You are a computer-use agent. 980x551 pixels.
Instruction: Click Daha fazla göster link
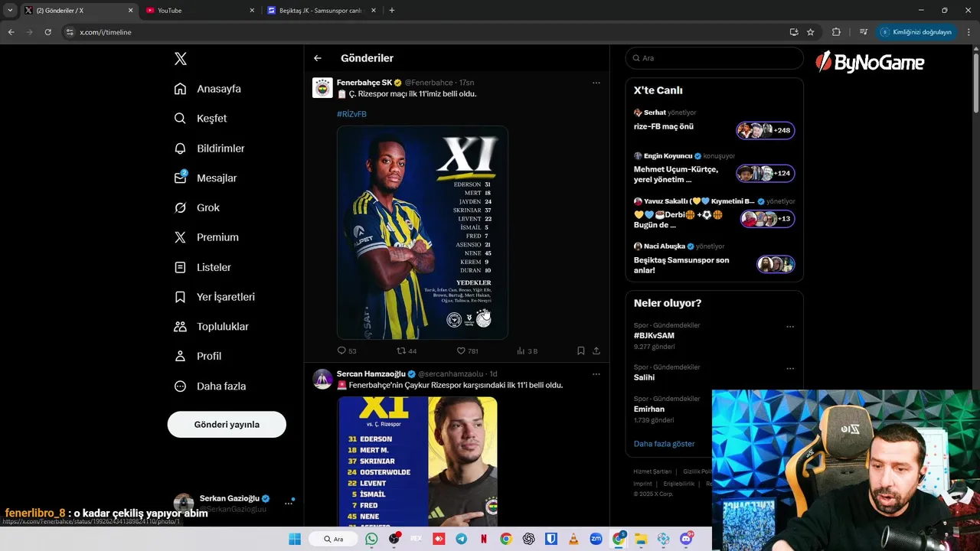pos(665,444)
